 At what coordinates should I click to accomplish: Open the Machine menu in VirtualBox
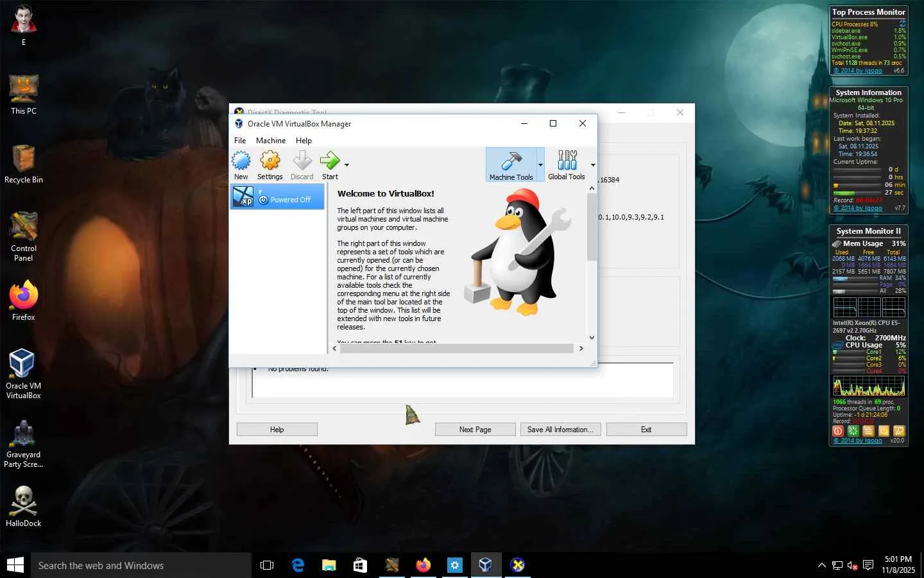click(271, 141)
